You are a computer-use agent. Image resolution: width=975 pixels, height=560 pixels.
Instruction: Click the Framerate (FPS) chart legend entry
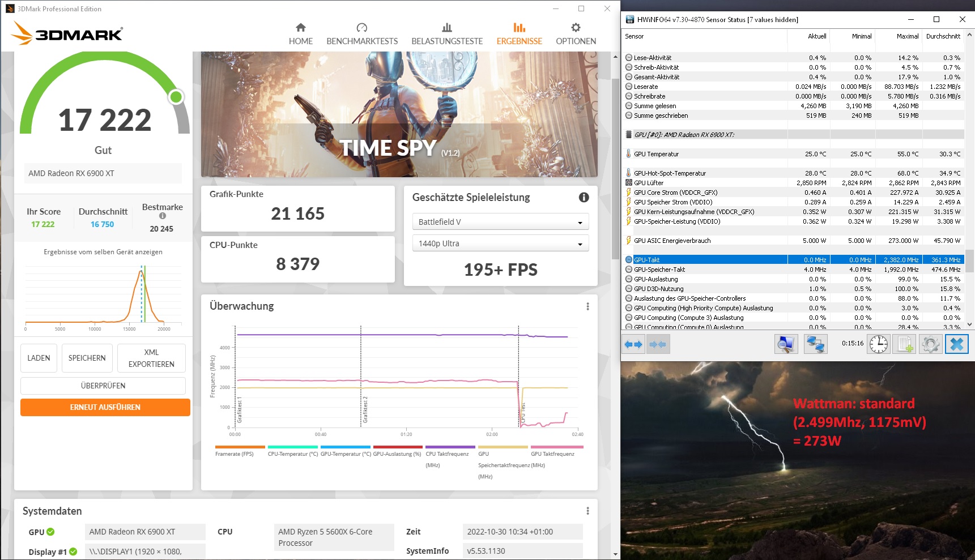click(x=240, y=451)
